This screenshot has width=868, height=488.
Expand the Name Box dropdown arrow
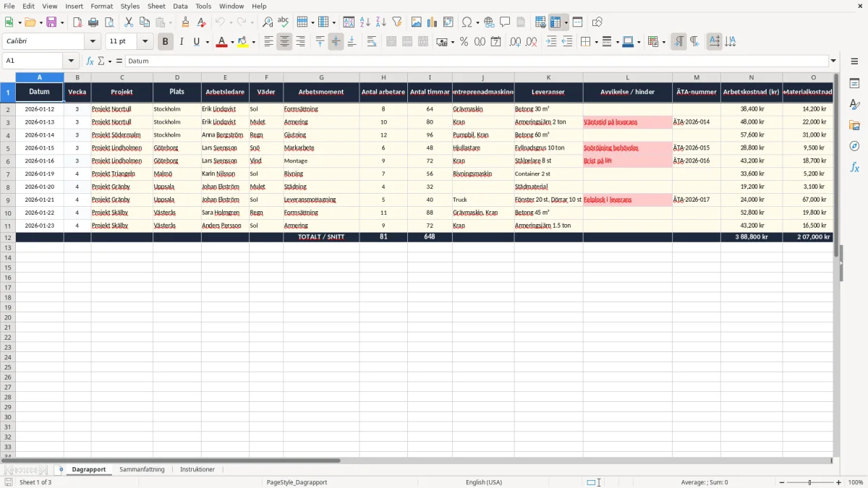coord(71,61)
